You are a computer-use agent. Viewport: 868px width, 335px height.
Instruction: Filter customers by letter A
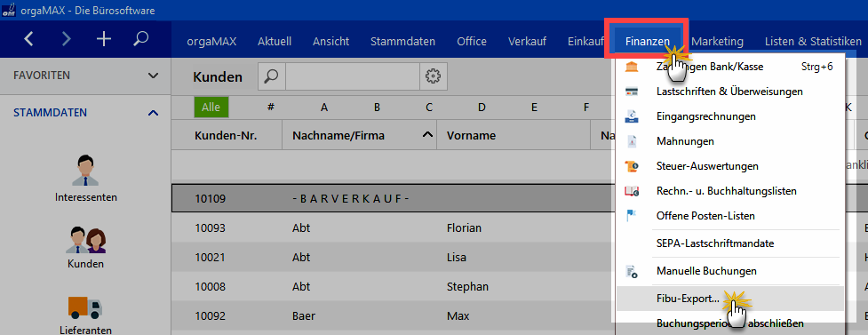[x=324, y=108]
